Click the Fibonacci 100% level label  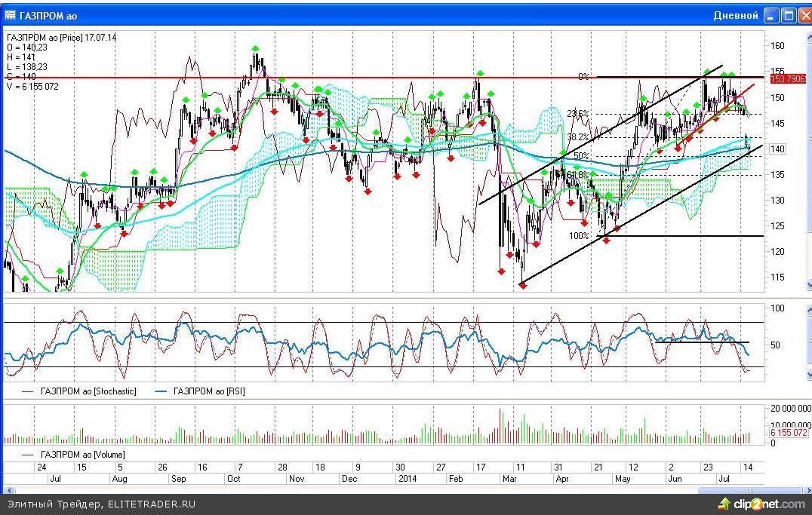pyautogui.click(x=579, y=236)
